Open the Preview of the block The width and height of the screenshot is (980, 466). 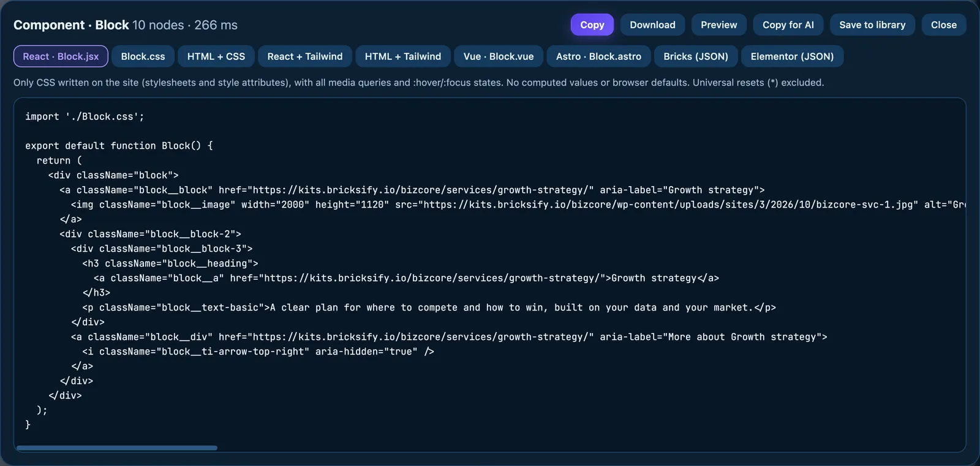coord(719,25)
